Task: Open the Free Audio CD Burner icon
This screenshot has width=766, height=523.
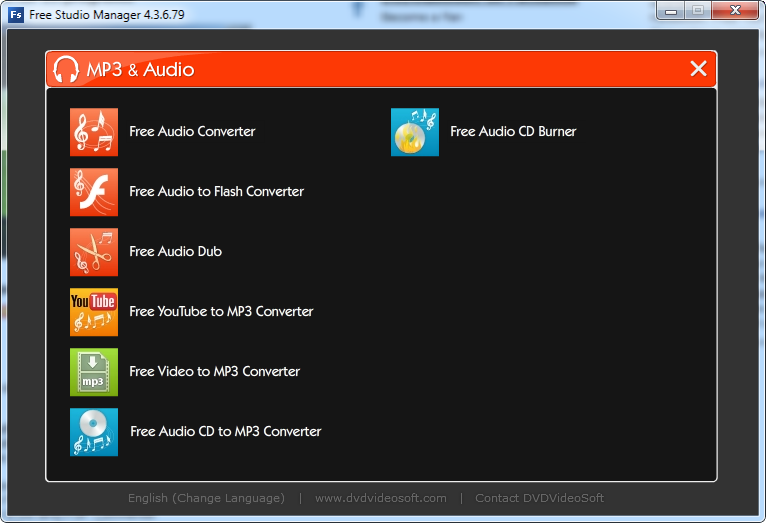Action: point(415,132)
